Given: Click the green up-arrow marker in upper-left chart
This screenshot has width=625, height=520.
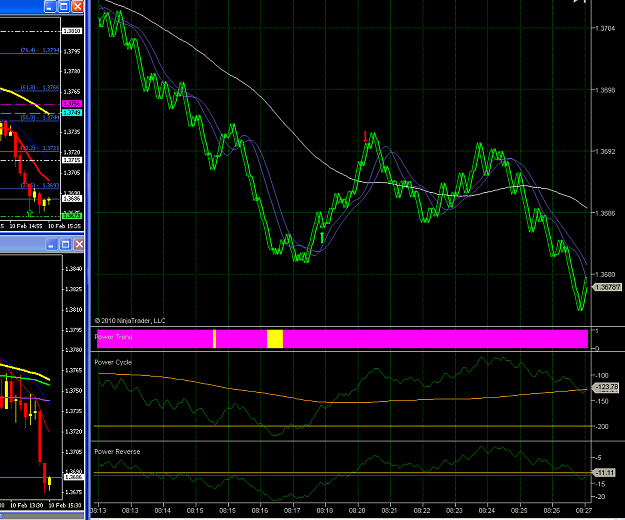Looking at the screenshot, I should point(29,213).
